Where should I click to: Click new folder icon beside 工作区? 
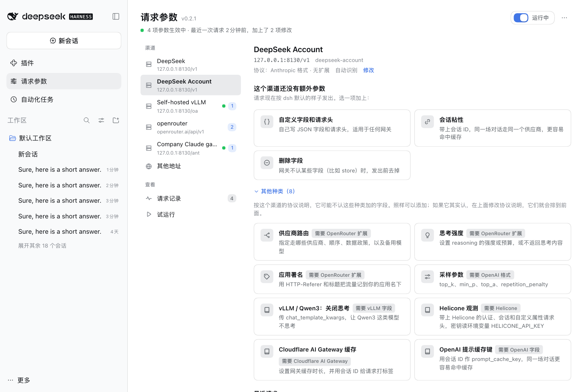tap(116, 120)
